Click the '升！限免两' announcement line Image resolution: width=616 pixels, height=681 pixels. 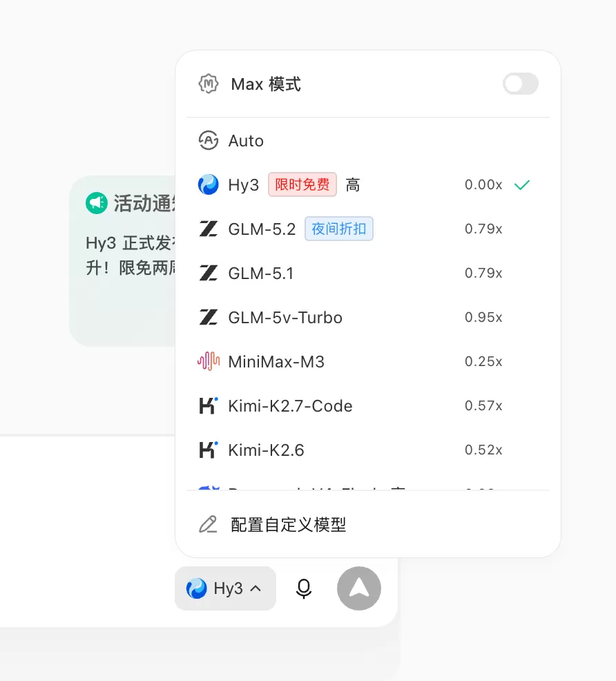(x=131, y=268)
